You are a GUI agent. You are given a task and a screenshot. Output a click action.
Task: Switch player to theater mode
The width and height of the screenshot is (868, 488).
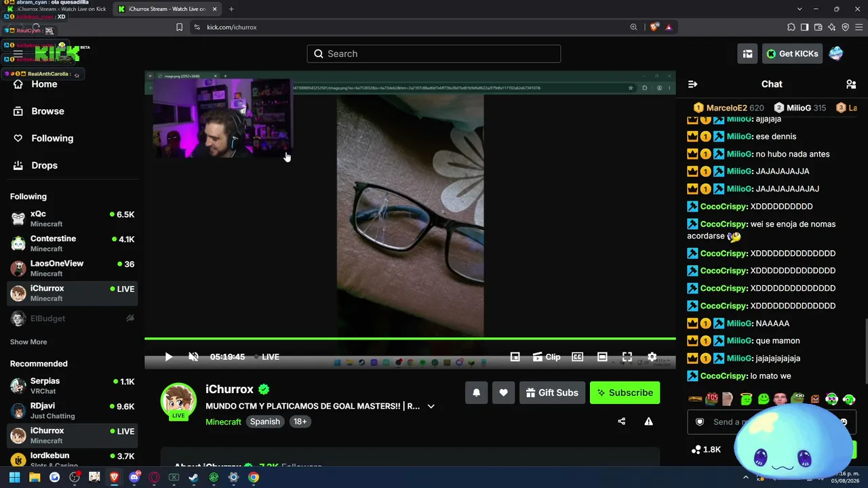(602, 357)
